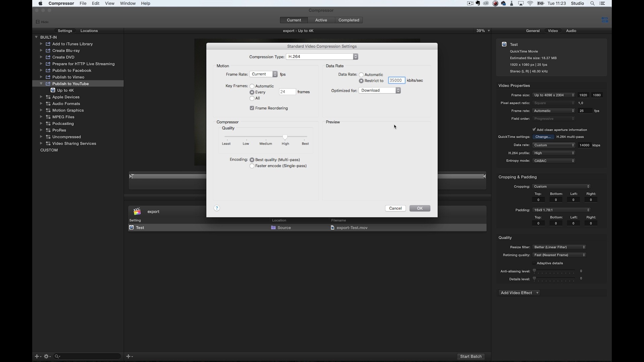Click the inspector toggle icon at top right

point(605,20)
